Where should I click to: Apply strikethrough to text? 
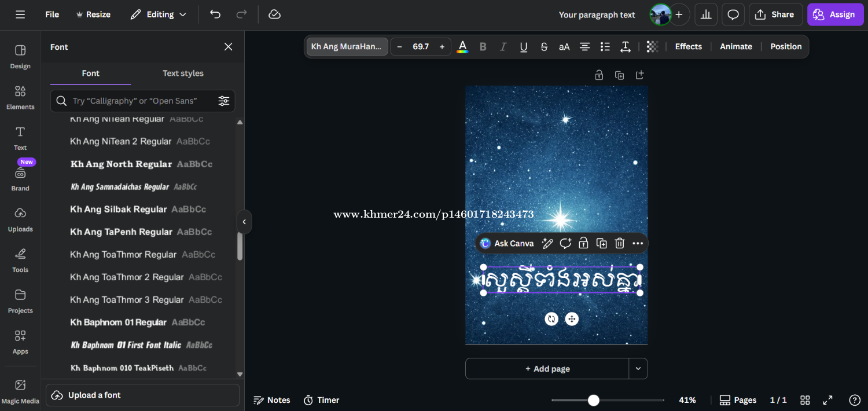click(x=544, y=47)
